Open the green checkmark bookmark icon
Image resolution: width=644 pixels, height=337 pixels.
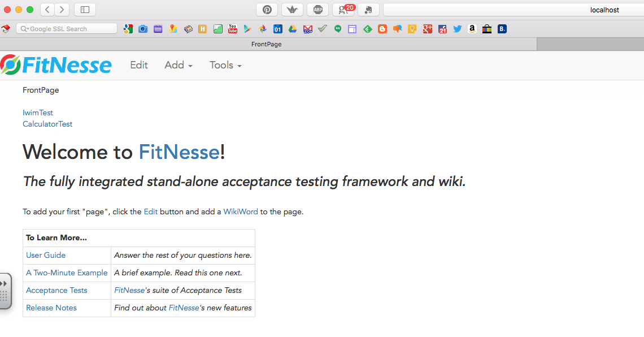click(323, 29)
